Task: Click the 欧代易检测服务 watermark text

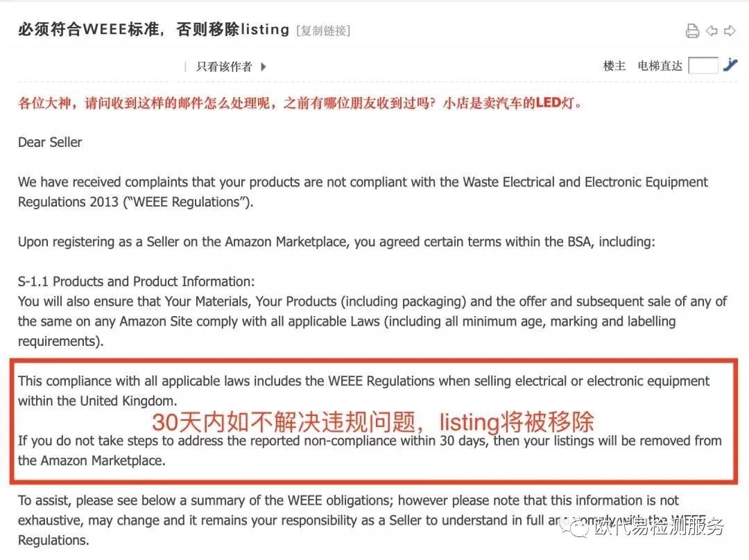Action: pyautogui.click(x=659, y=527)
